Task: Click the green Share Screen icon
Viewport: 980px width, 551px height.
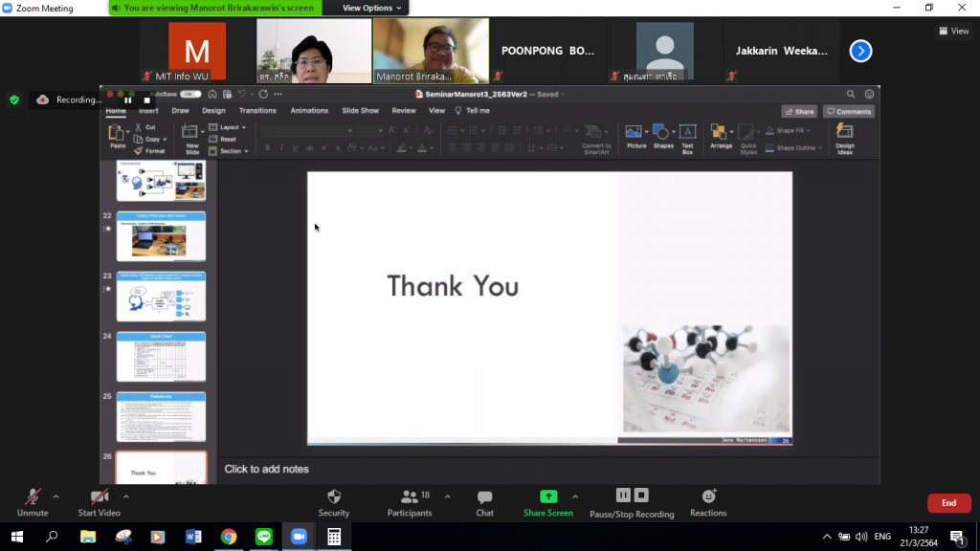Action: click(548, 496)
